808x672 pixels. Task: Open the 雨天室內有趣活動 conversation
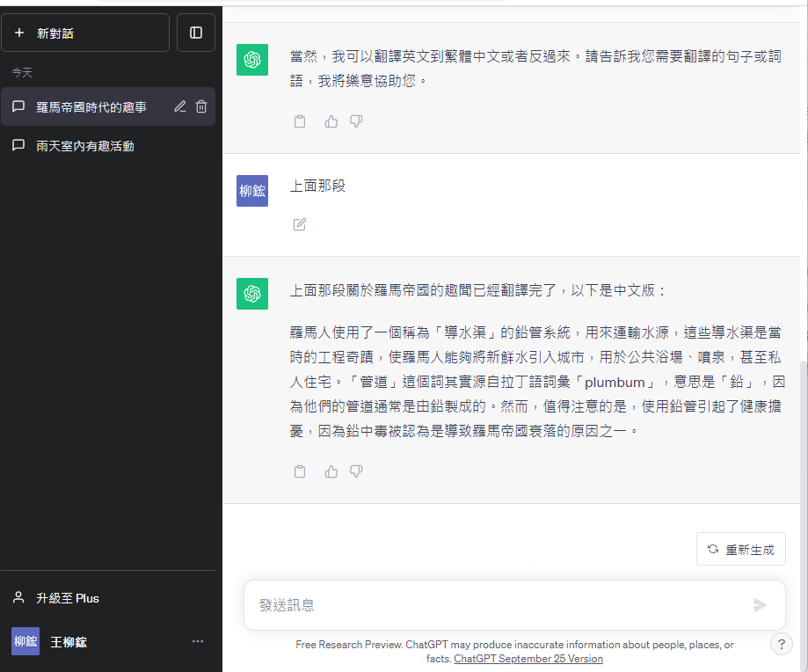pos(108,146)
